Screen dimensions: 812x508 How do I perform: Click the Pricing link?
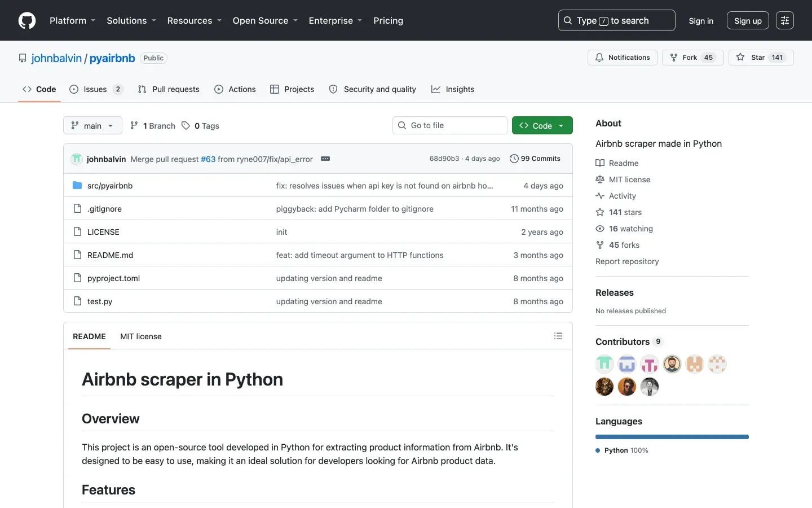388,20
